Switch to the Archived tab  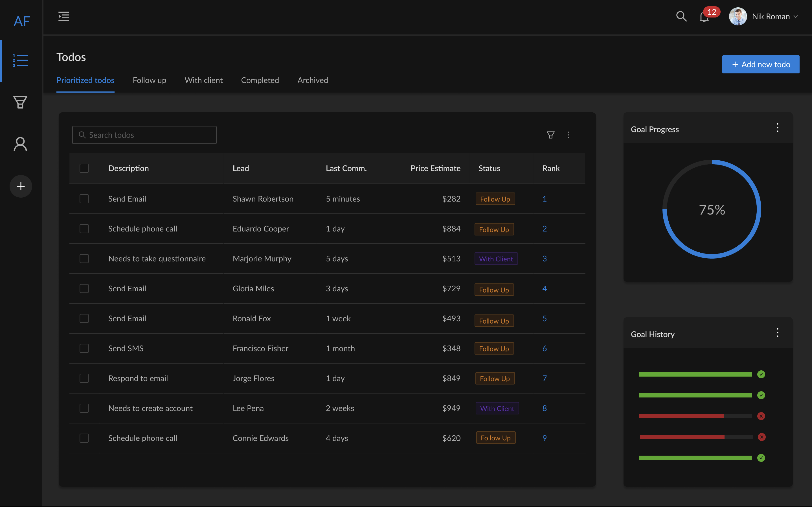click(313, 80)
